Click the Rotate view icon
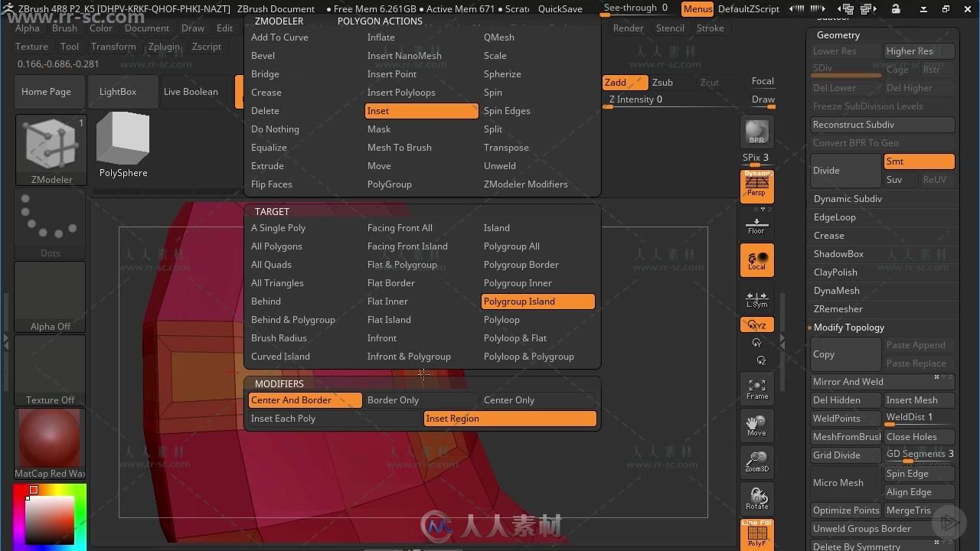This screenshot has width=980, height=551. 756,498
